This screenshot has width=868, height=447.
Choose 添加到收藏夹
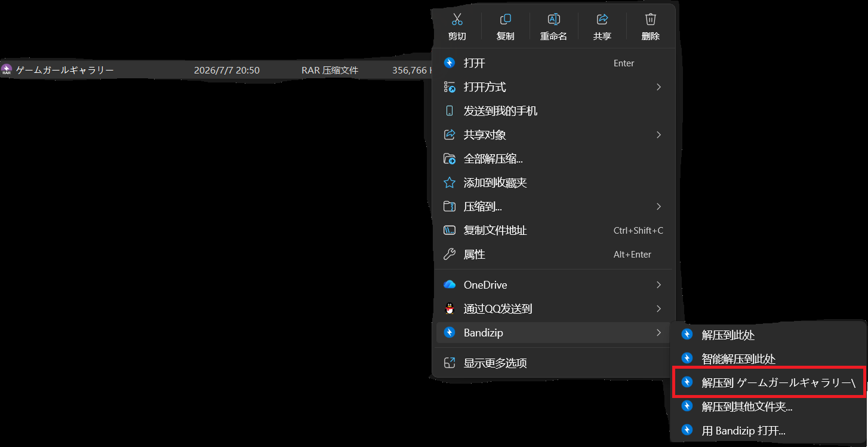point(553,182)
